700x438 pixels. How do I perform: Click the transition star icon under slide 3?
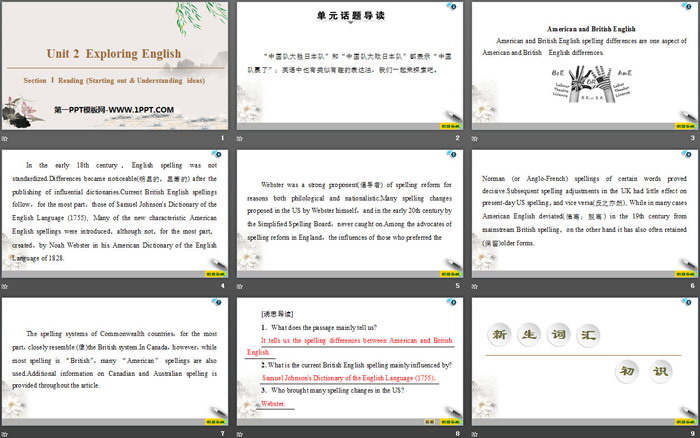[x=475, y=138]
